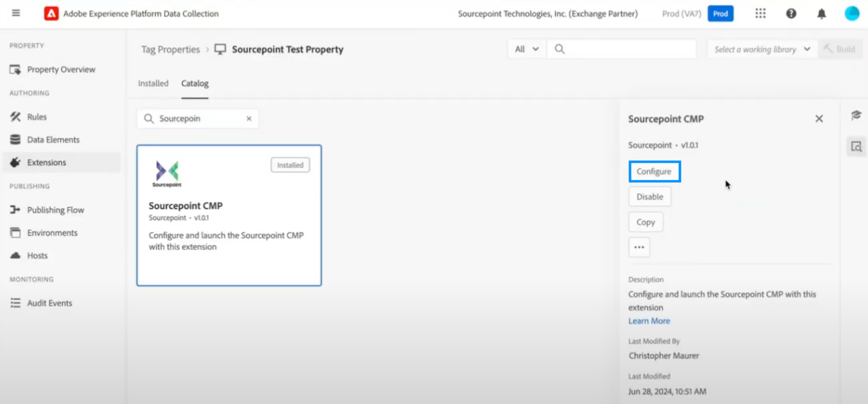Image resolution: width=868 pixels, height=404 pixels.
Task: Click the Installed badge on the card
Action: tap(290, 165)
